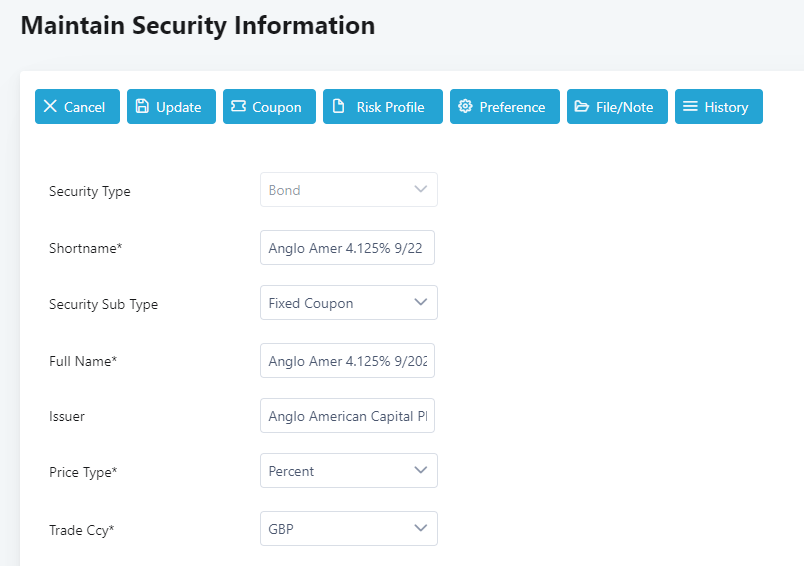Open Risk Profile via its label
The height and width of the screenshot is (566, 804).
click(390, 107)
